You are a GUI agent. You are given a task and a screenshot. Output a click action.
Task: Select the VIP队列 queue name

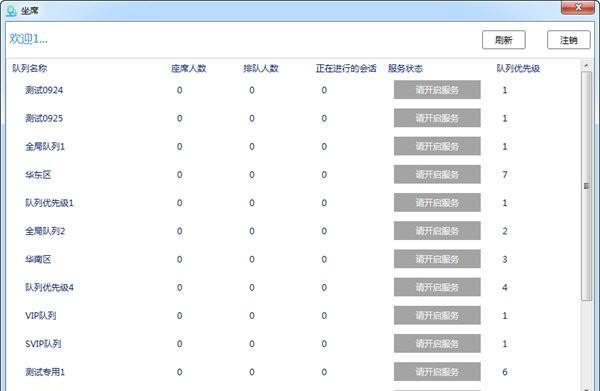(41, 315)
